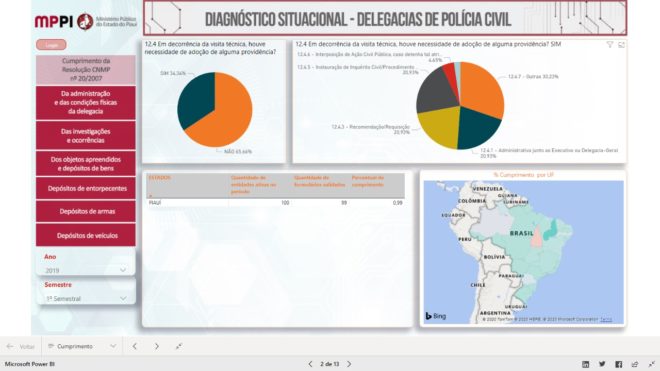Share report on LinkedIn icon
This screenshot has height=371, width=660.
(x=585, y=364)
